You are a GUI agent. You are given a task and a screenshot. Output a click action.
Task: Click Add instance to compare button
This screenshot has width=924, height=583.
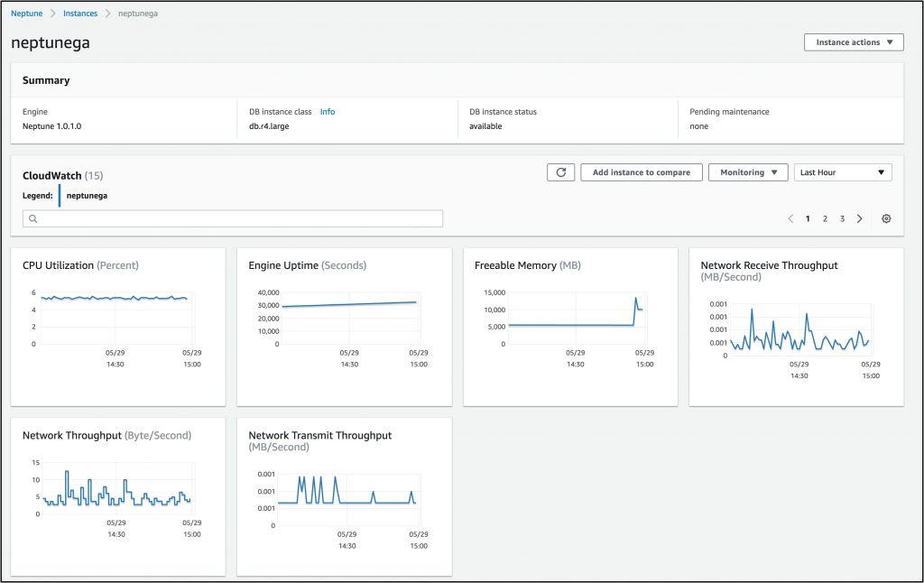(642, 172)
